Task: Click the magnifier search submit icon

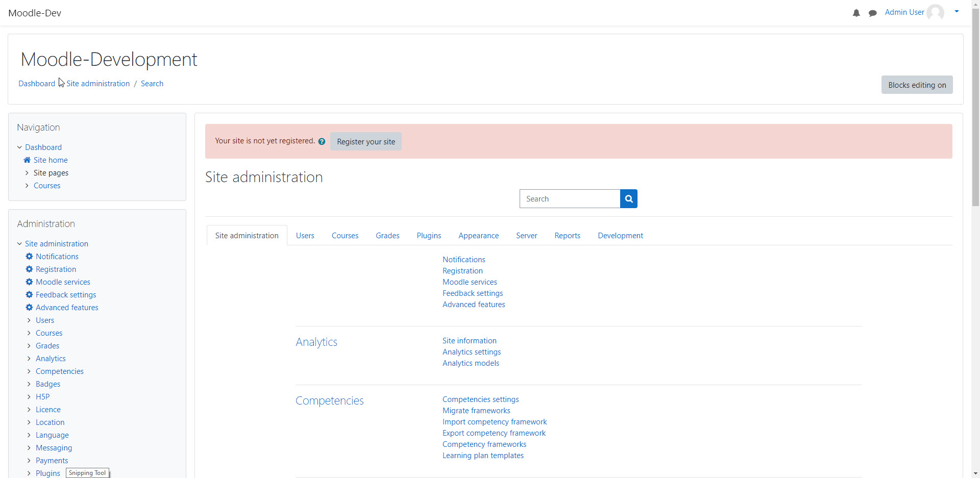Action: 629,198
